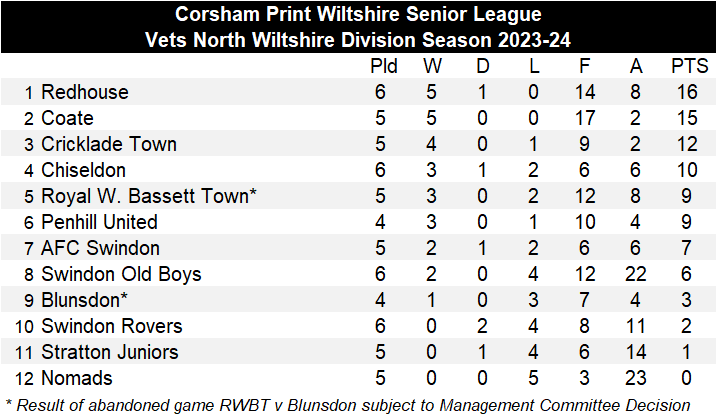The height and width of the screenshot is (417, 716).
Task: Click Royal W. Bassett Town* entry
Action: (149, 196)
